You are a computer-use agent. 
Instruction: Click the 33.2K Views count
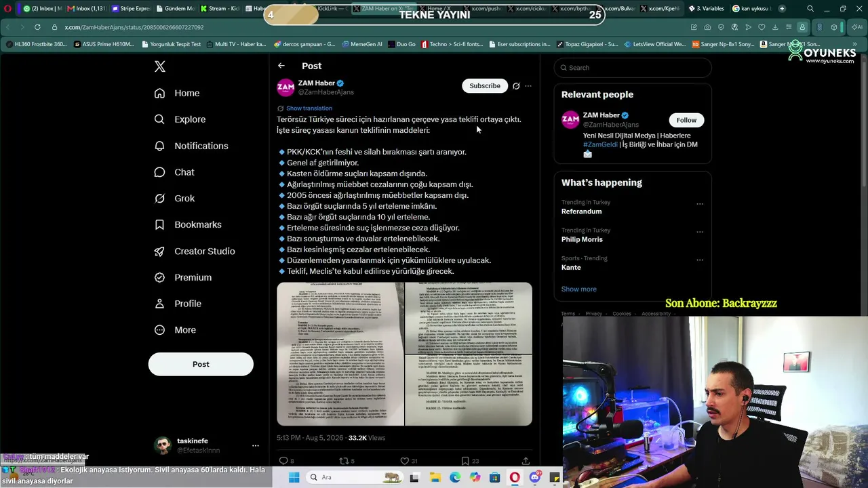pos(366,439)
